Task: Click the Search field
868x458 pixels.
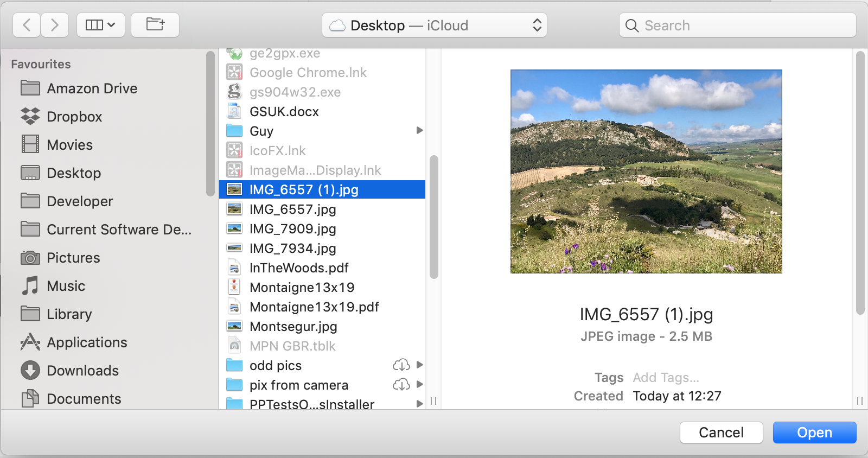Action: click(738, 25)
